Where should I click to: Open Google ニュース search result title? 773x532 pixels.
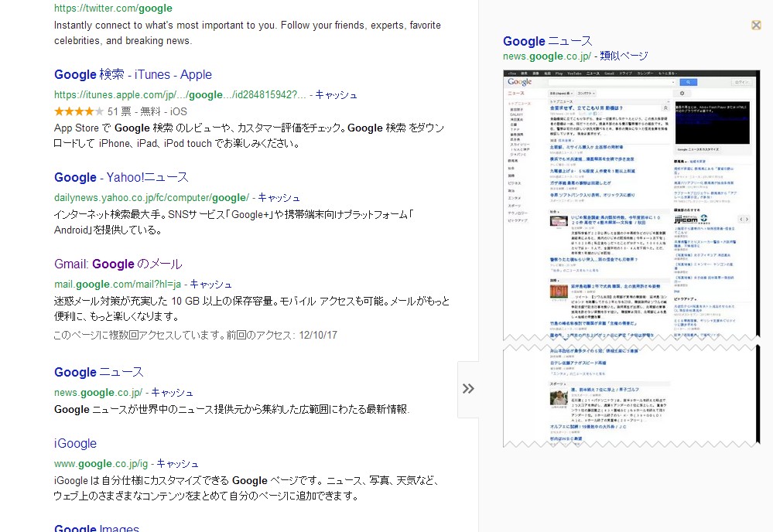tap(98, 372)
